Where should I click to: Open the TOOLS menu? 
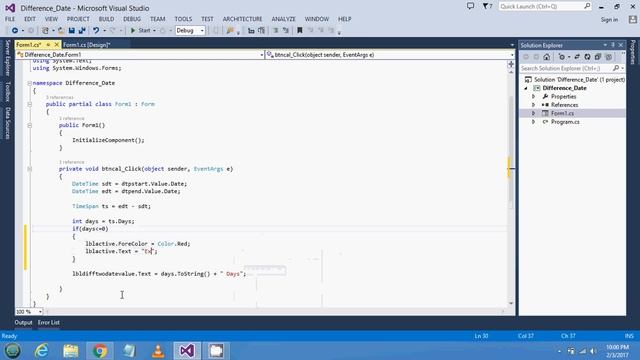click(x=183, y=19)
